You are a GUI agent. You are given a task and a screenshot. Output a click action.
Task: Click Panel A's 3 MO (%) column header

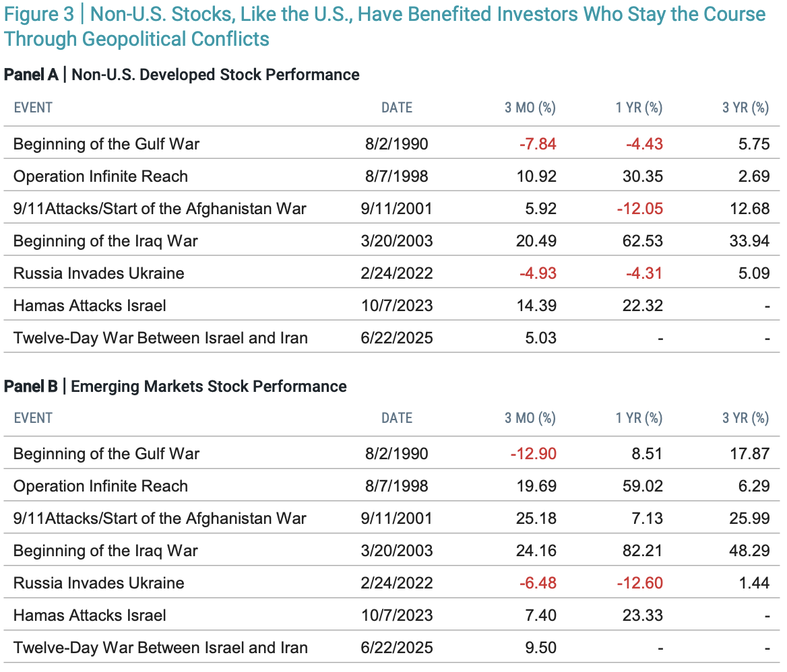click(530, 108)
